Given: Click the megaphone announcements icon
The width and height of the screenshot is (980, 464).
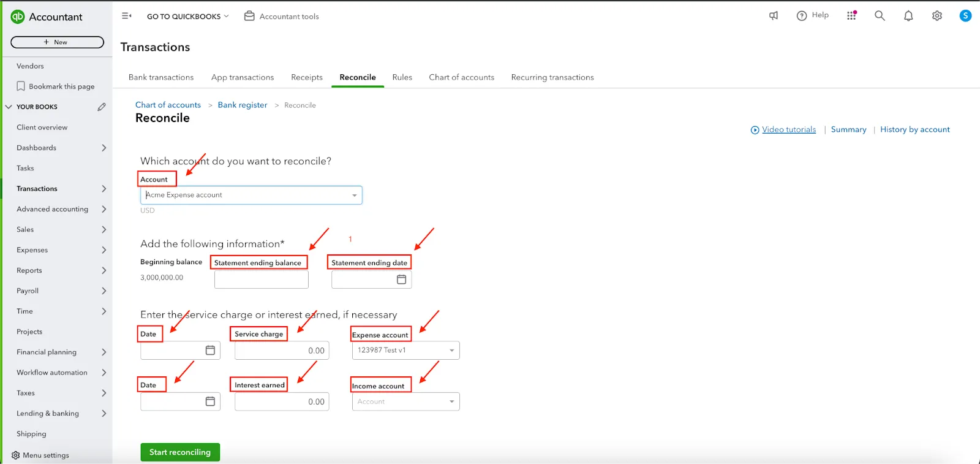Looking at the screenshot, I should [774, 16].
